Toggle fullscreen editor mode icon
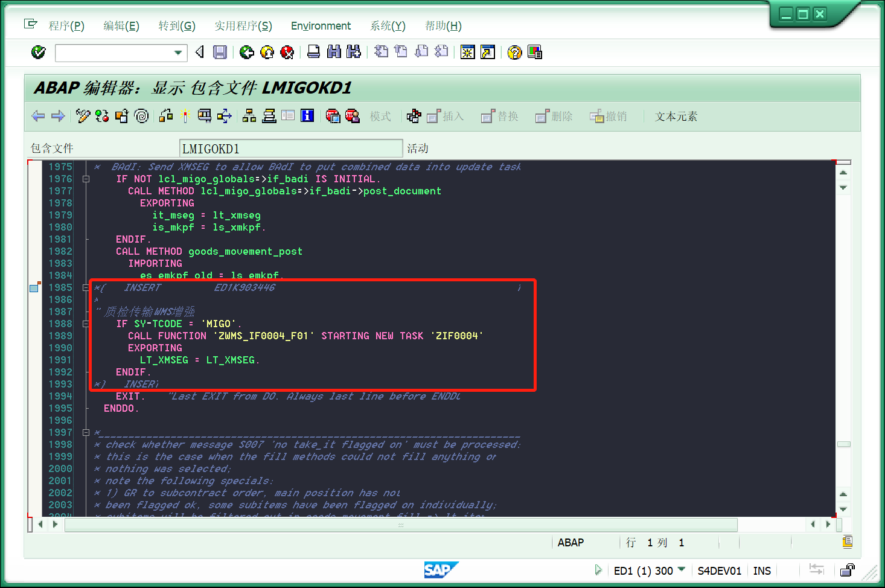 coord(288,116)
